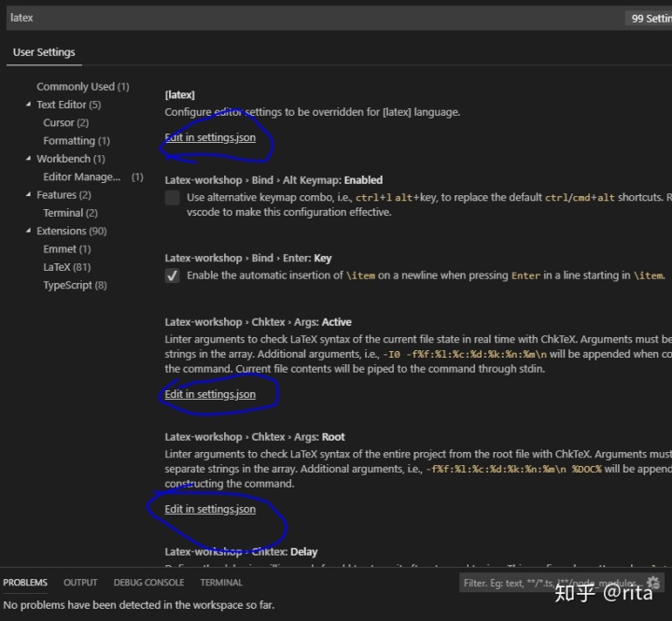Click the gear icon beside problems filter
Screen dimensions: 672x621
653,583
